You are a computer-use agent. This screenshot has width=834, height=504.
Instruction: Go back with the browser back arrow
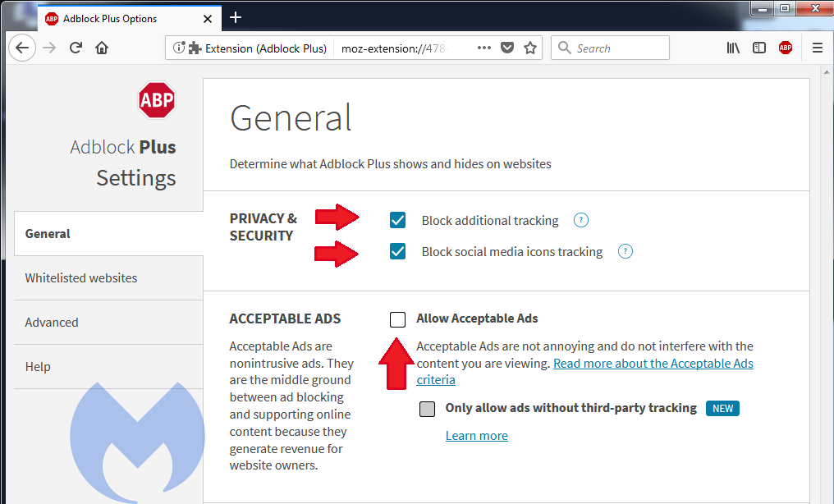(22, 48)
